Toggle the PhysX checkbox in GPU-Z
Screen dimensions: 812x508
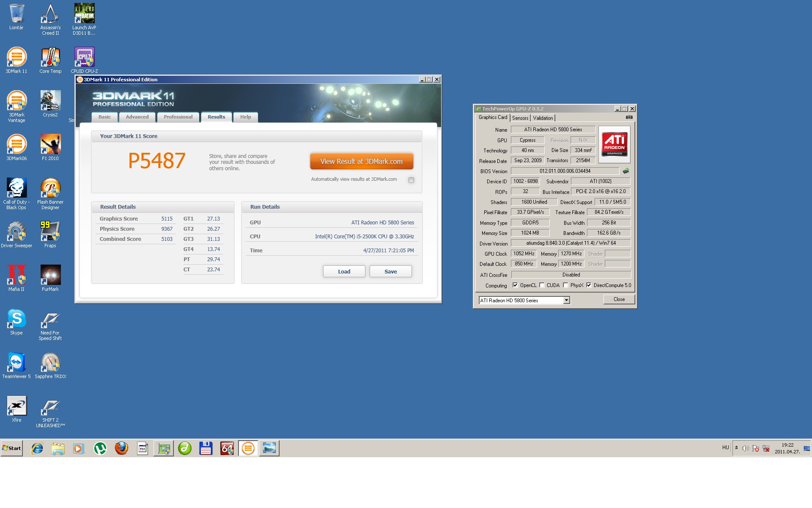[565, 285]
